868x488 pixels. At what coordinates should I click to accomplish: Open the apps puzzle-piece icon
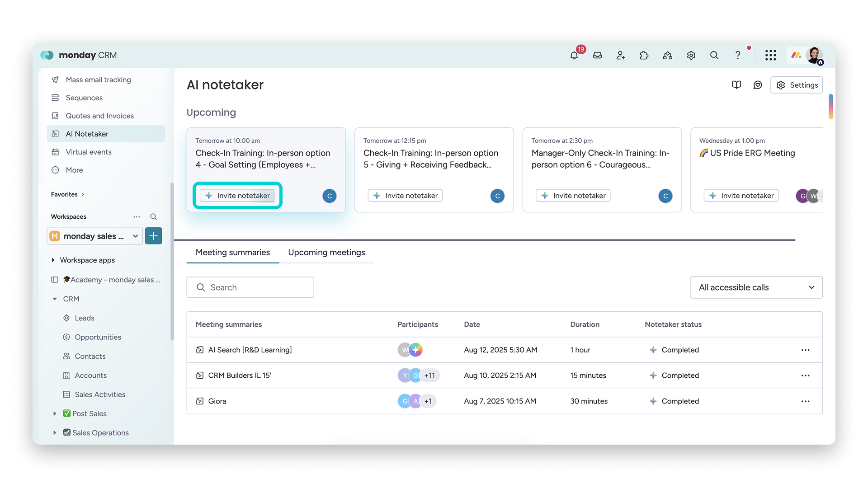644,55
